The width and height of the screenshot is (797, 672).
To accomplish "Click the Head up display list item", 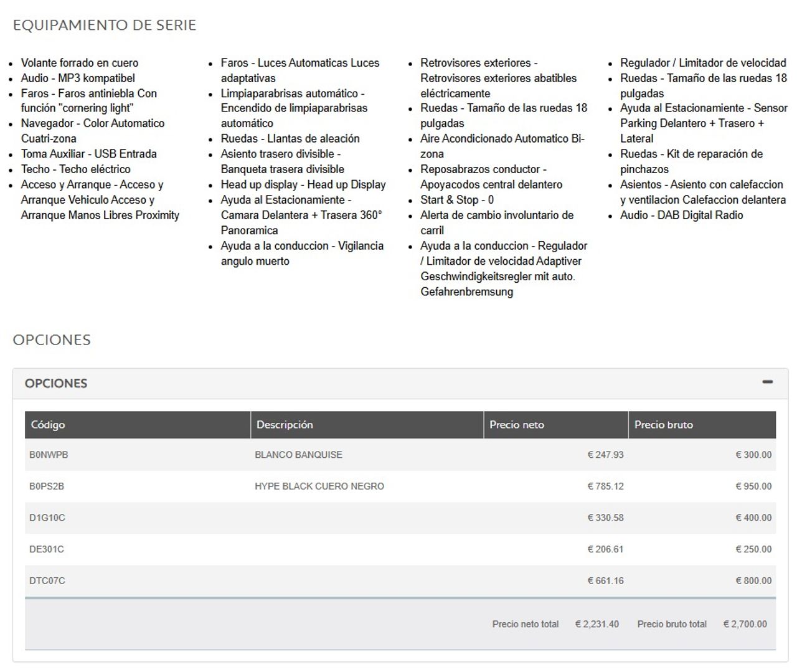I will pos(303,185).
